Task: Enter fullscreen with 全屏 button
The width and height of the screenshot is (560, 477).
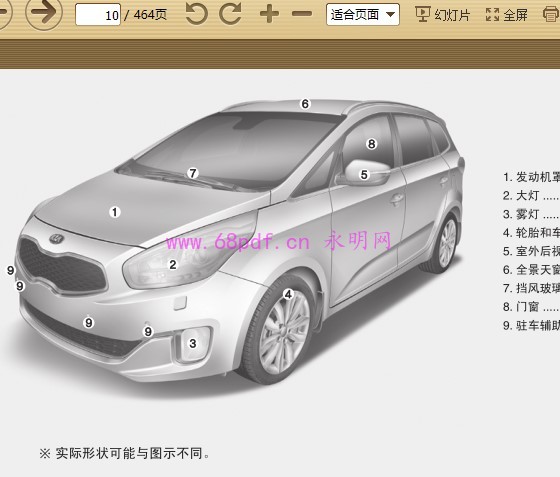Action: (x=507, y=15)
